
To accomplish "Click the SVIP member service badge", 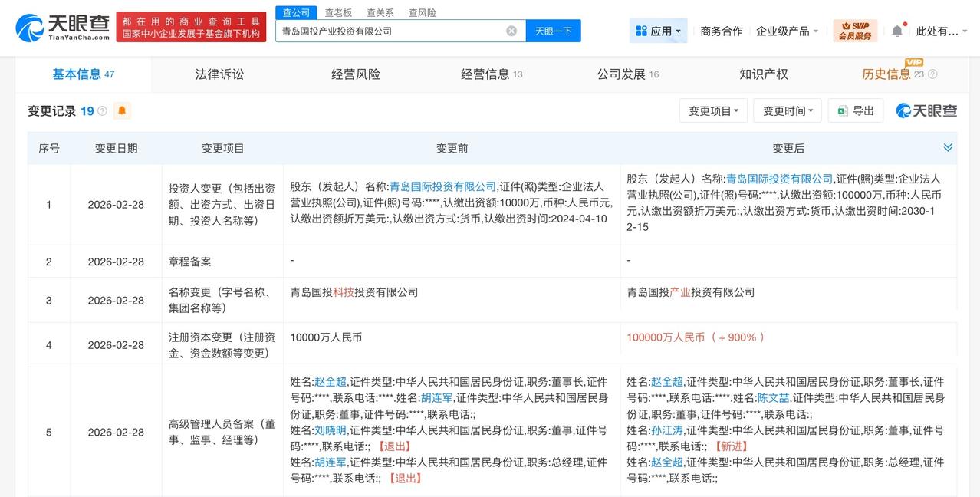I will pyautogui.click(x=855, y=31).
